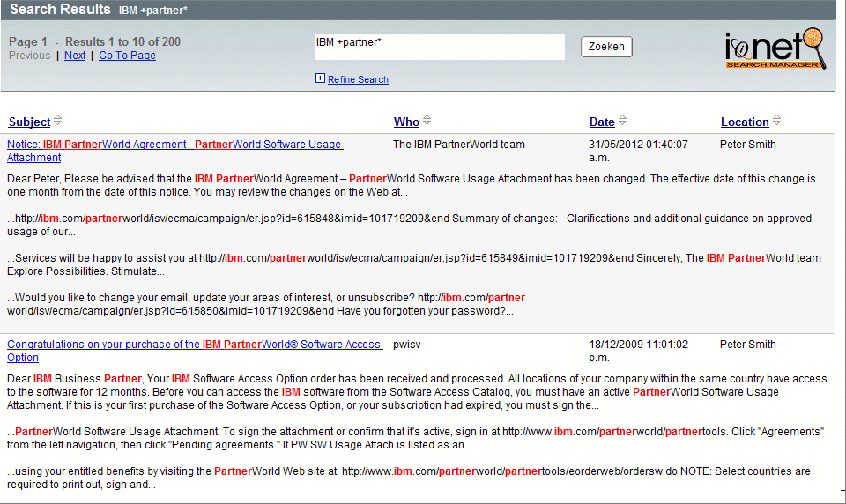Click the 'Results 1 to 10 of 200' text
This screenshot has width=846, height=504.
(x=123, y=41)
